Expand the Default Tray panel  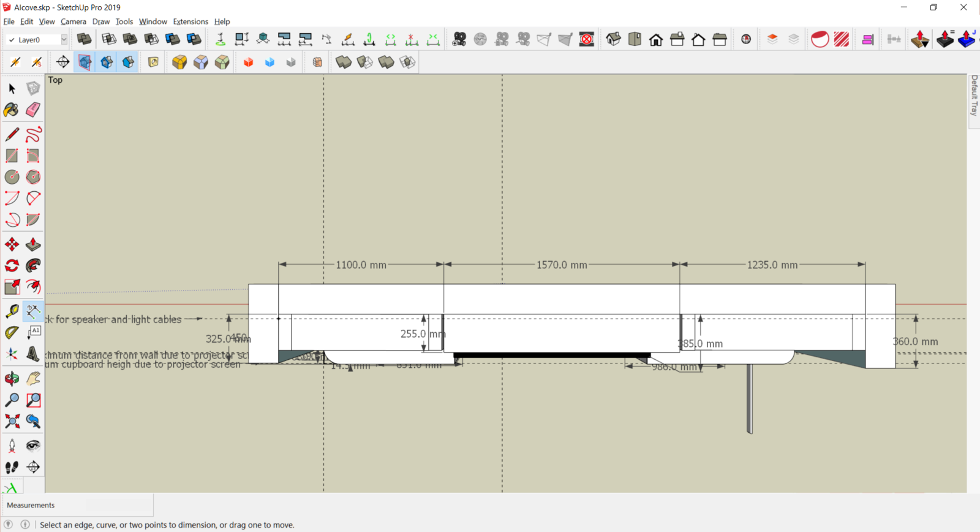pos(974,96)
